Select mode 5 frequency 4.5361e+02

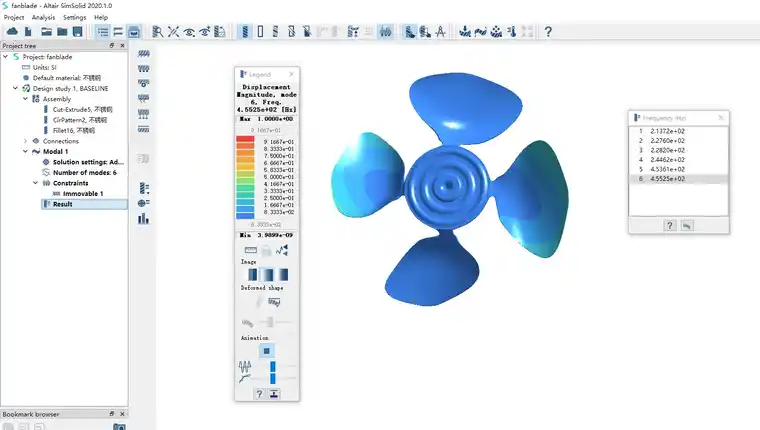point(679,169)
